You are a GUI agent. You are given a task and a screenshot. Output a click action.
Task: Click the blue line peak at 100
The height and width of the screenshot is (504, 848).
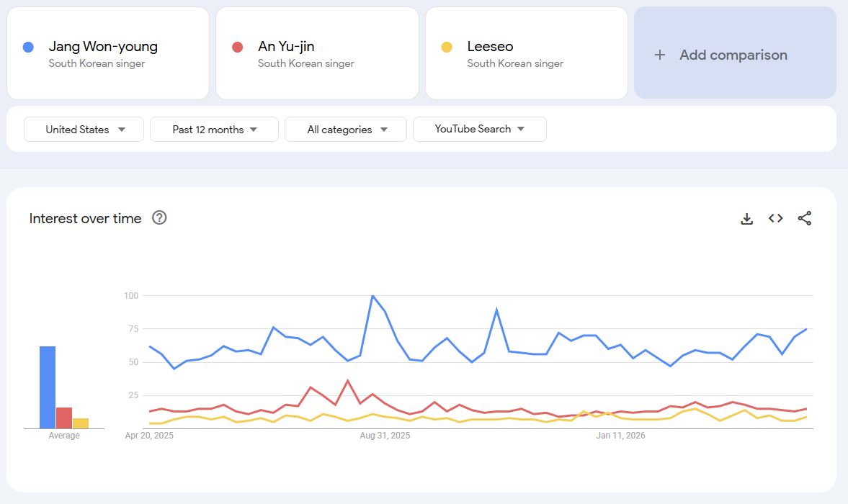coord(372,296)
